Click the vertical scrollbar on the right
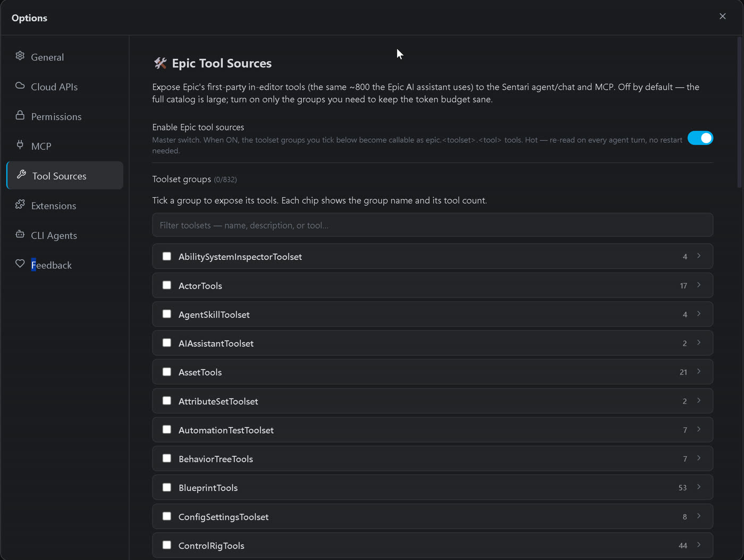This screenshot has height=560, width=744. tap(740, 112)
